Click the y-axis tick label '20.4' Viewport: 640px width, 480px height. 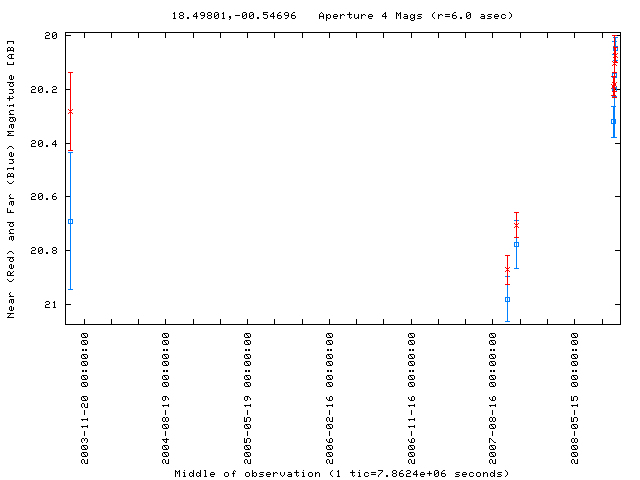click(x=44, y=143)
